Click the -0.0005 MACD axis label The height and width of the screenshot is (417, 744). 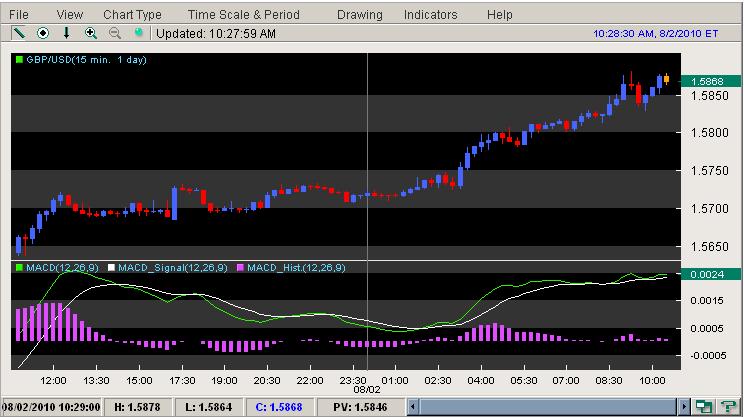[706, 356]
